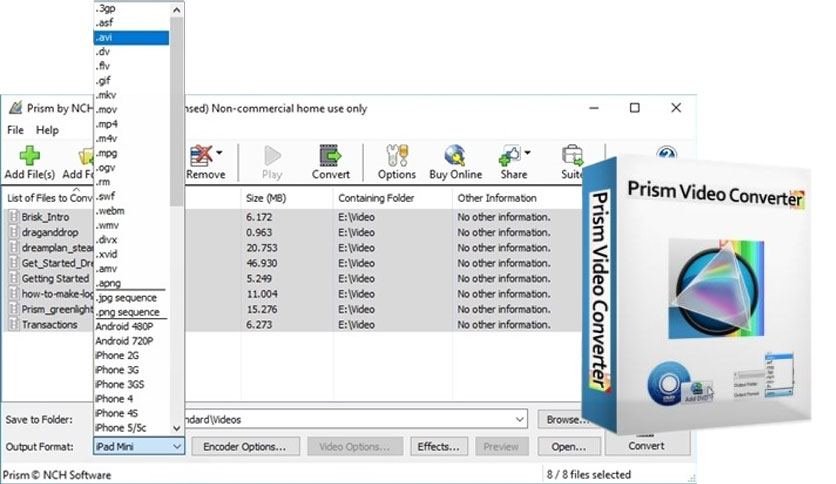This screenshot has width=836, height=484.
Task: Click the Share thumbs-up icon
Action: click(x=509, y=155)
